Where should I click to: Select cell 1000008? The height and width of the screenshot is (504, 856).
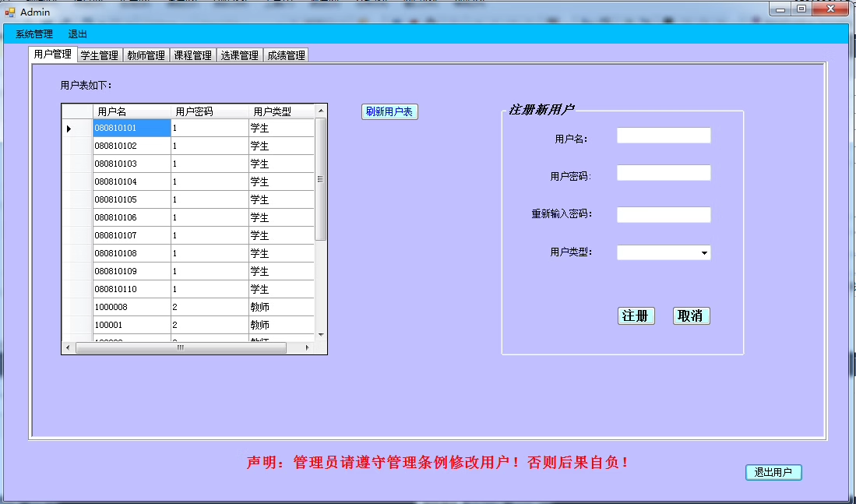click(x=132, y=307)
